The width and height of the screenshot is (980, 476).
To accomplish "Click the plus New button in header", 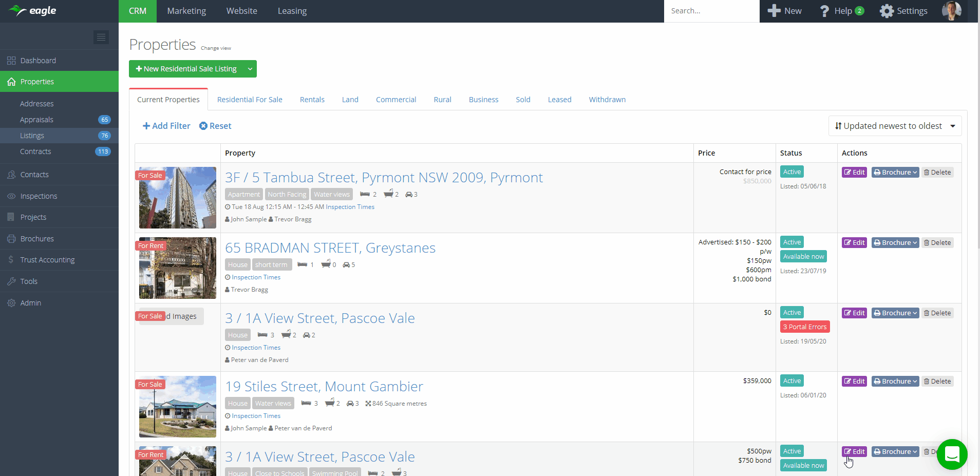I will [x=784, y=11].
